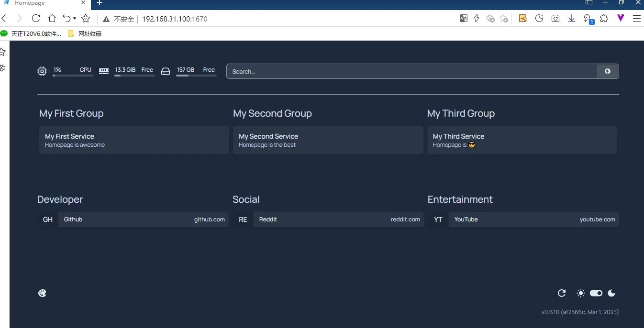Click the sidebar favorites star icon
Screen dimensions: 644x328
(2, 52)
